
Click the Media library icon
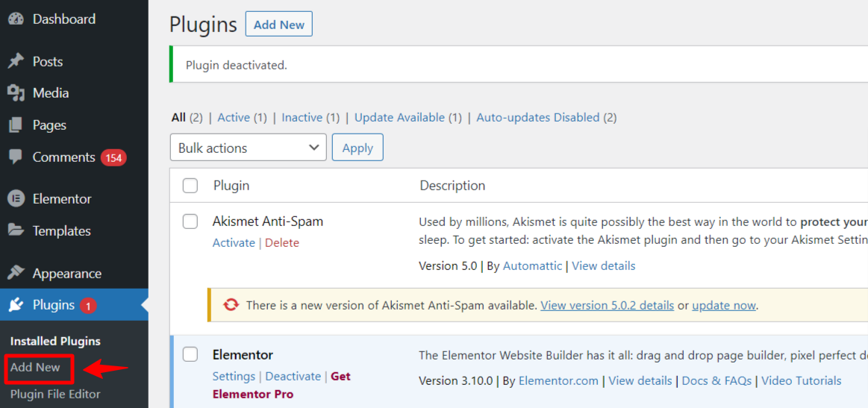pyautogui.click(x=16, y=93)
